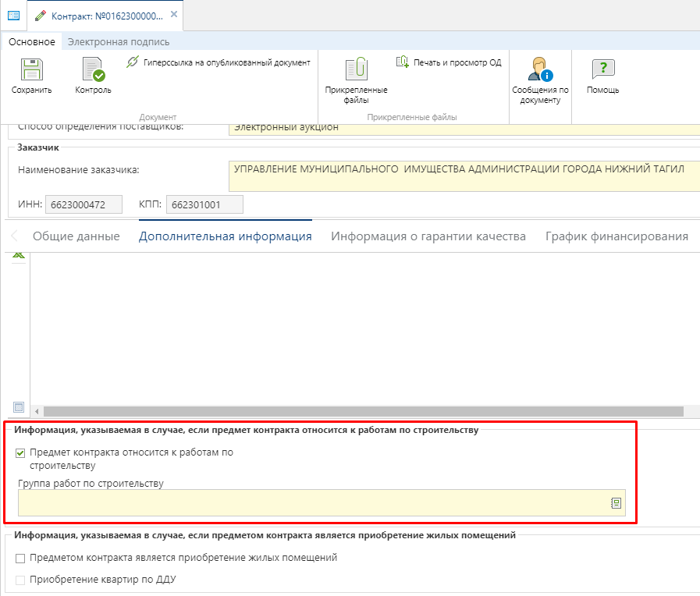Open Сообщения по документу icon
The height and width of the screenshot is (596, 700).
click(x=540, y=70)
